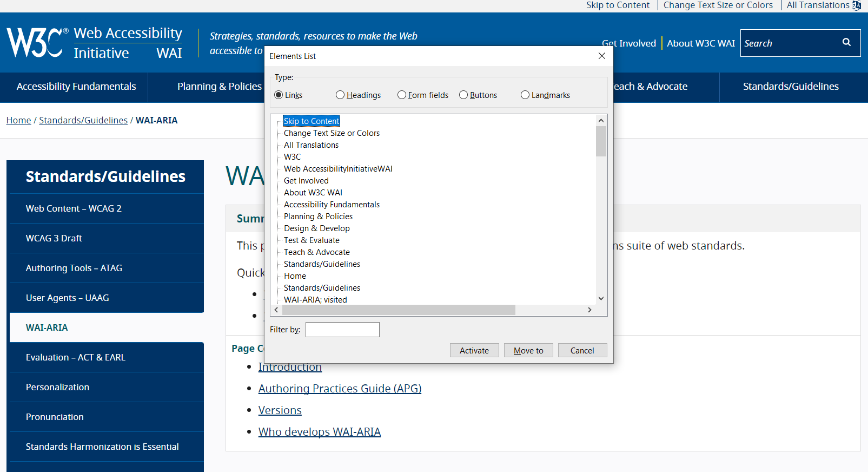Select 'WAI-ARIA; visited' tree item
Screen dimensions: 868x472
(x=315, y=300)
